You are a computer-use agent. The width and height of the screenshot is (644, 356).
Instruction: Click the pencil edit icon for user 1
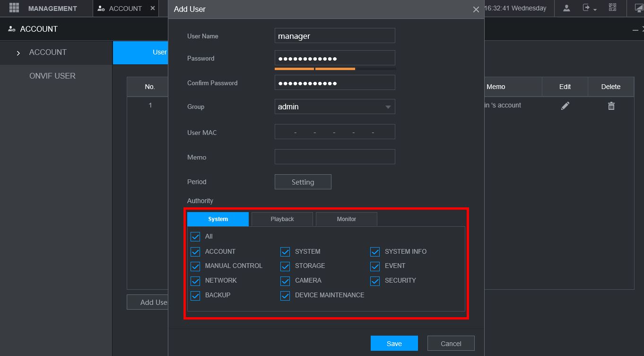pos(565,106)
